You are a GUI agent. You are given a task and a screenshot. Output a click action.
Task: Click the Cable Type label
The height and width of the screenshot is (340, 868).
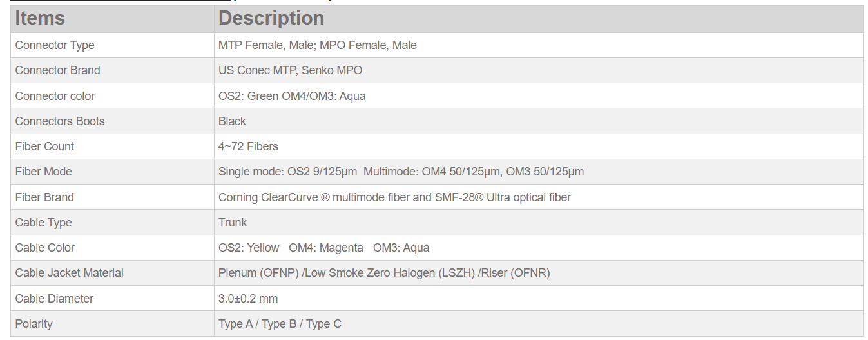click(43, 223)
